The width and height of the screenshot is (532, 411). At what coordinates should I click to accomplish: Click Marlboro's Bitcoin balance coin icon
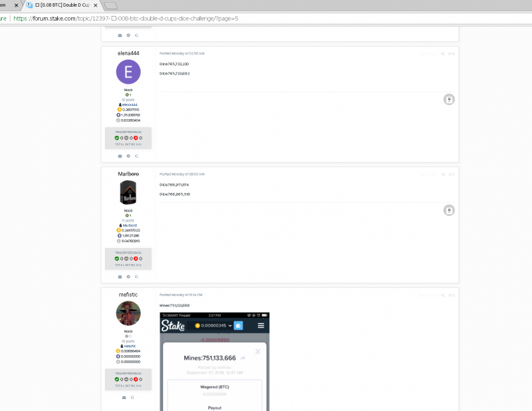[119, 231]
